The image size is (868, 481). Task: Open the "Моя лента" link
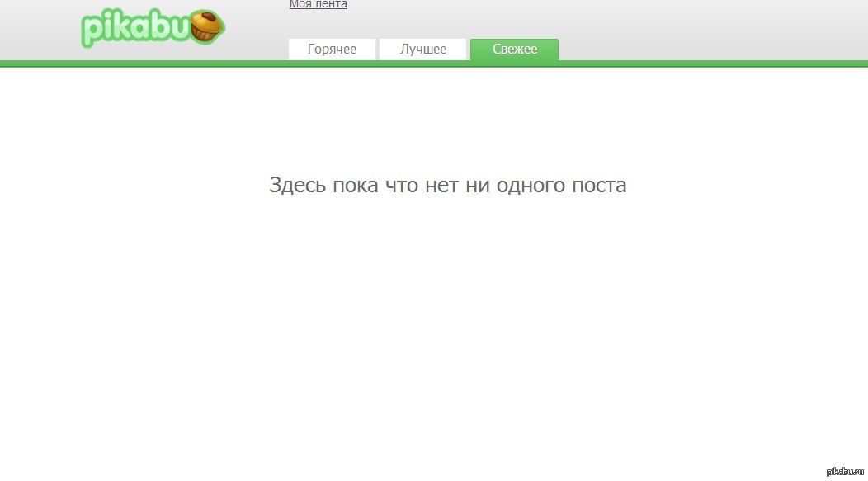pos(318,4)
